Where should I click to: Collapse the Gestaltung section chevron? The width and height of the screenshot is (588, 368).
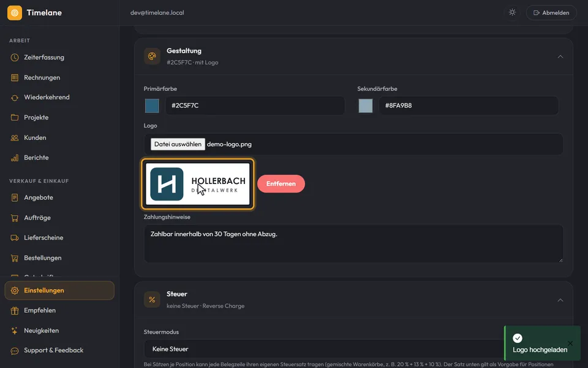[560, 56]
